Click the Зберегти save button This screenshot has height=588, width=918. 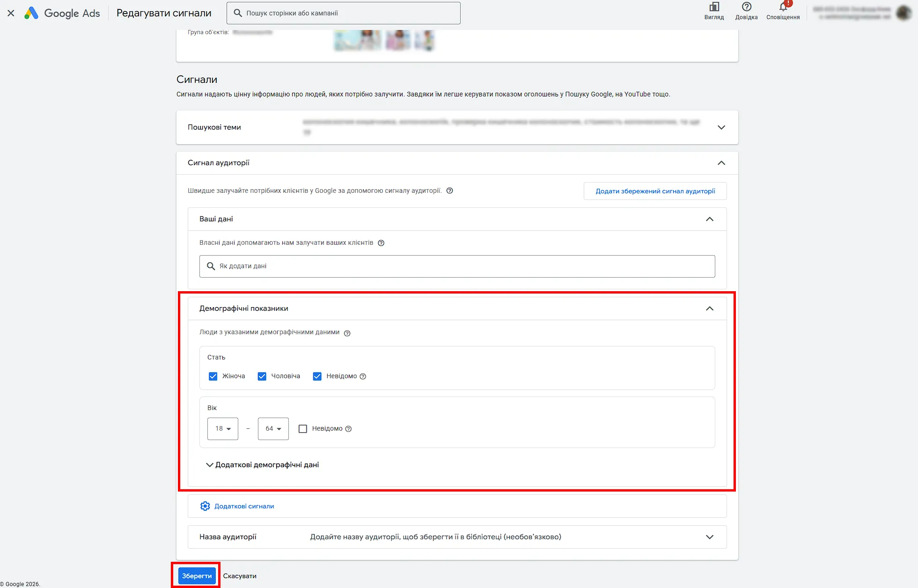[x=197, y=576]
